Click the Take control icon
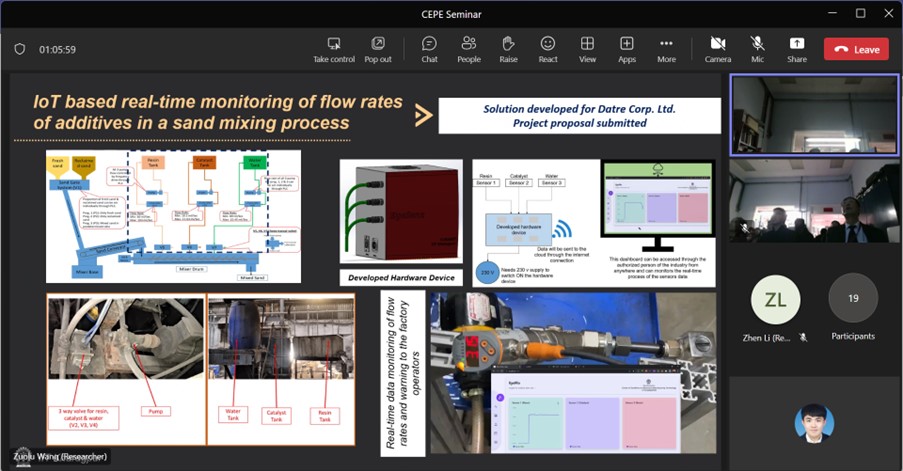903x471 pixels. pyautogui.click(x=334, y=44)
